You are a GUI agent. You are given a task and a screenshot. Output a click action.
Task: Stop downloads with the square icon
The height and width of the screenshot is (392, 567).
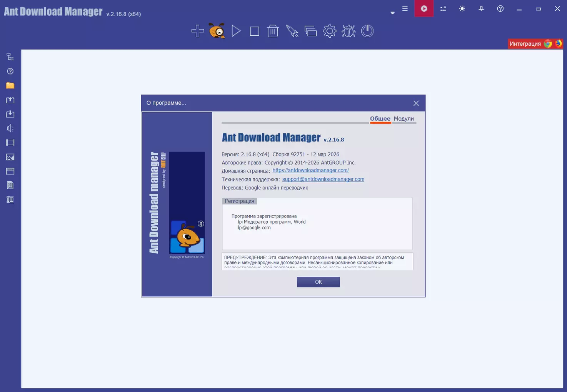(254, 31)
